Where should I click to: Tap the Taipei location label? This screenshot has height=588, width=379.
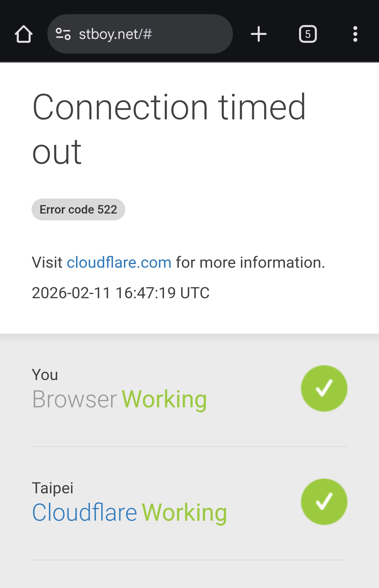pos(52,488)
